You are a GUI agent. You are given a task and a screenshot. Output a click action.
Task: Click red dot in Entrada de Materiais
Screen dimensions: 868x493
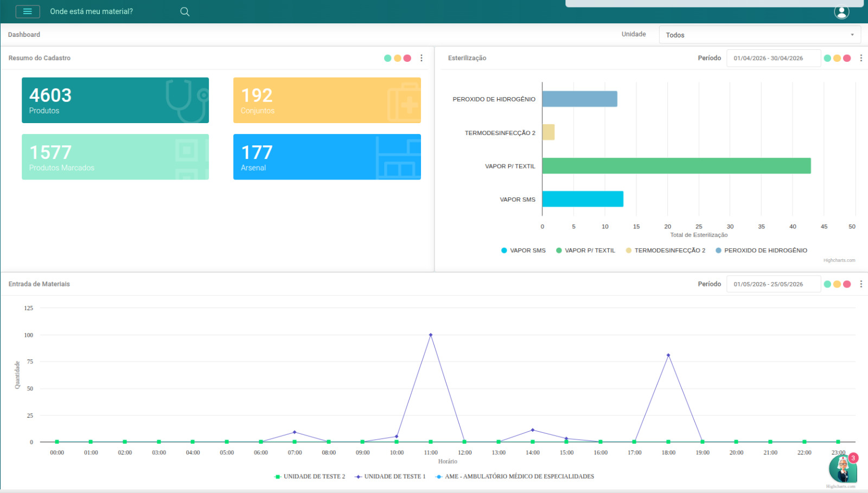coord(847,284)
